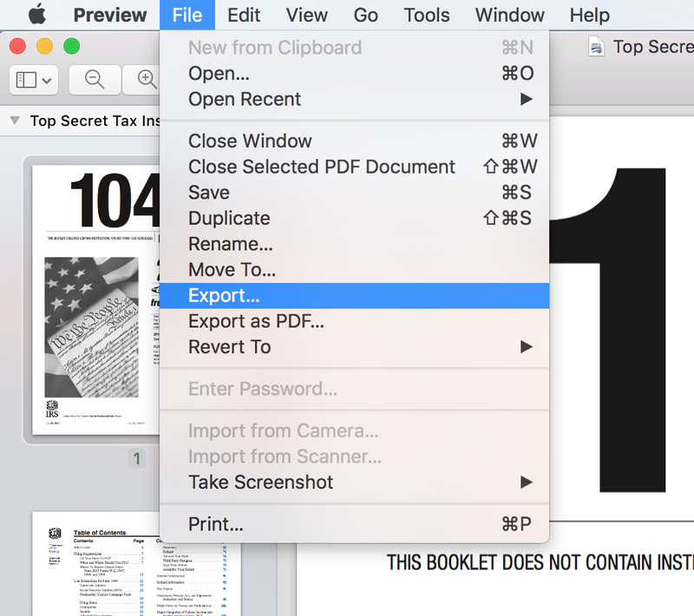Image resolution: width=694 pixels, height=616 pixels.
Task: Click the document icon in title bar
Action: pos(596,47)
